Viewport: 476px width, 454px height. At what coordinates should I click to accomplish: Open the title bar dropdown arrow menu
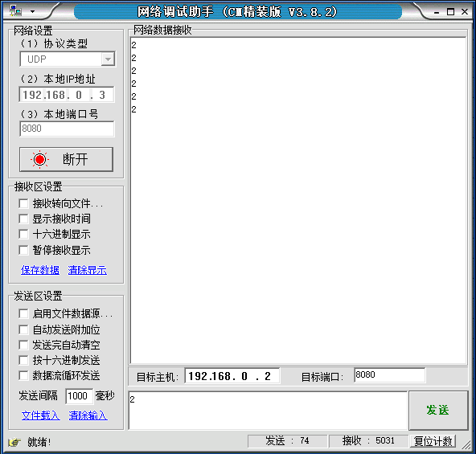pyautogui.click(x=32, y=12)
